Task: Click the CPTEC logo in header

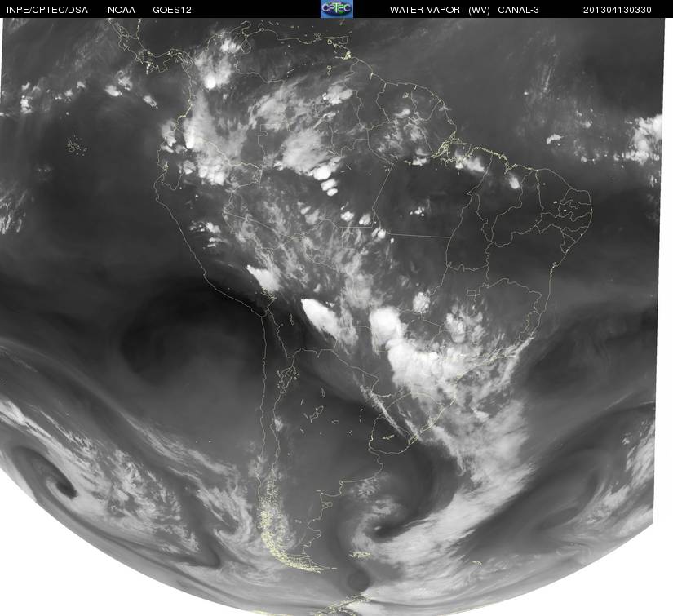Action: (337, 9)
